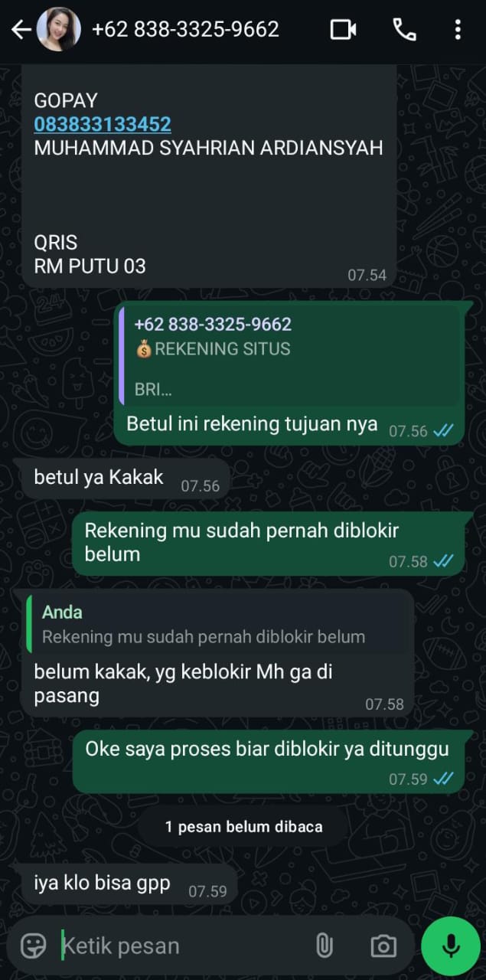The height and width of the screenshot is (980, 486).
Task: Tap the message 'iya klo bisa gpp'
Action: 102,884
